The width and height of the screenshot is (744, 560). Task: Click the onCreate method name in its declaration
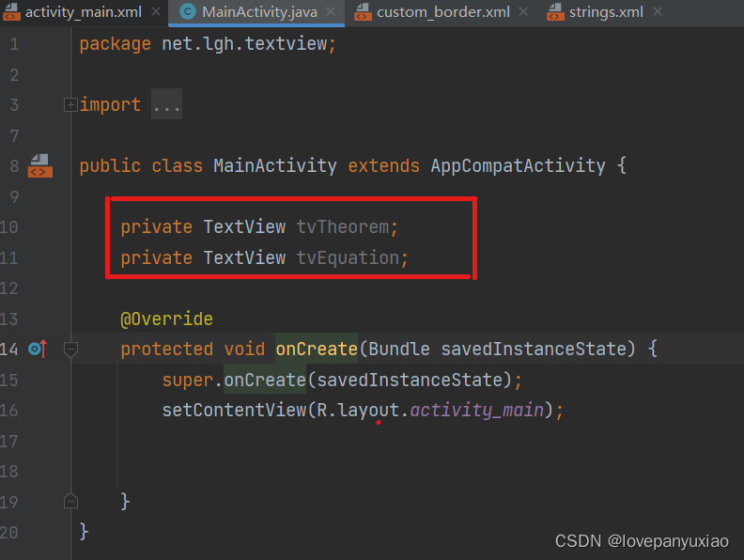pyautogui.click(x=317, y=350)
